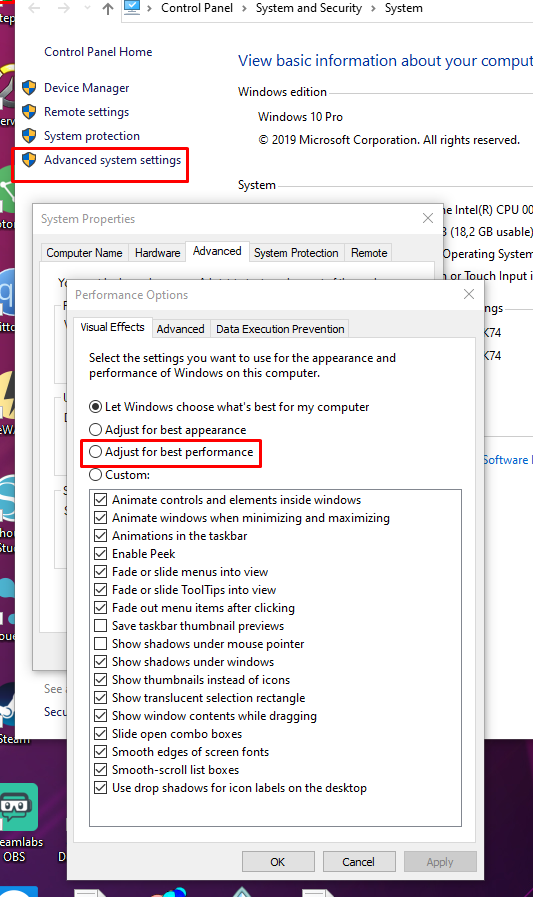533x897 pixels.
Task: Click the shield icon beside System protection
Action: coord(29,136)
